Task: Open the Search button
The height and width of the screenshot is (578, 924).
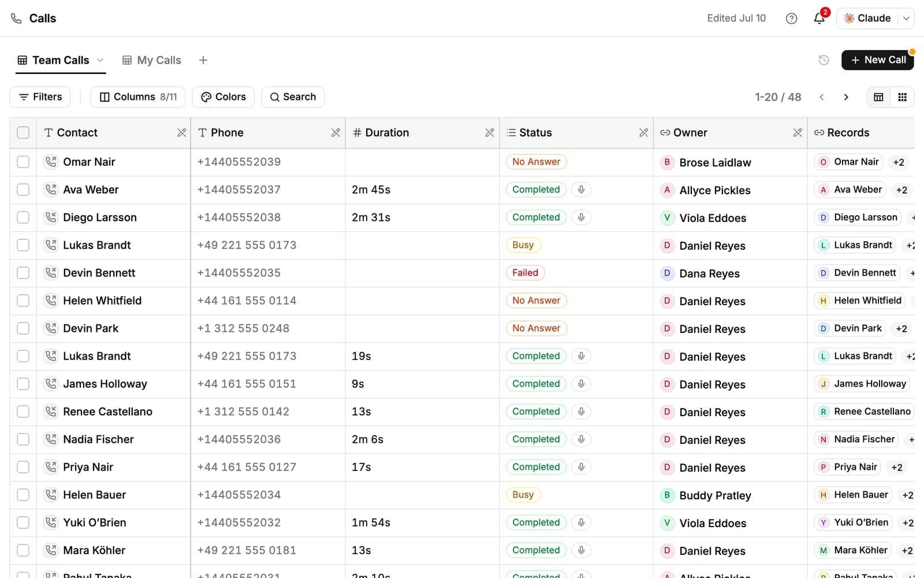Action: [x=293, y=97]
